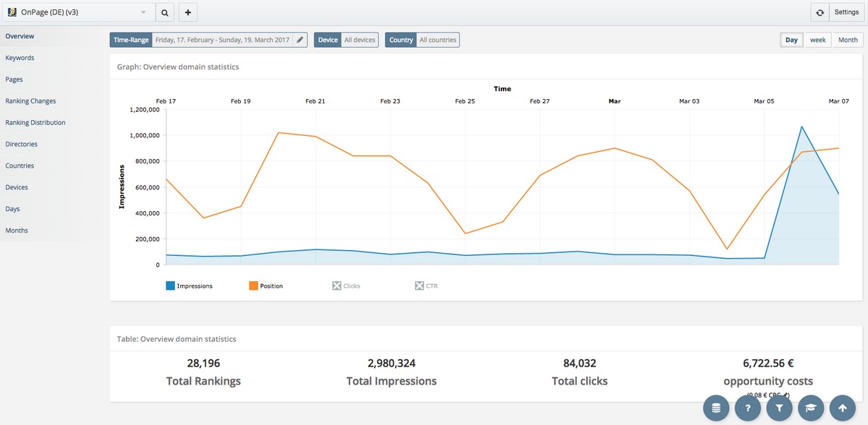Image resolution: width=868 pixels, height=425 pixels.
Task: Click the scroll-to-top arrow button
Action: coord(843,408)
